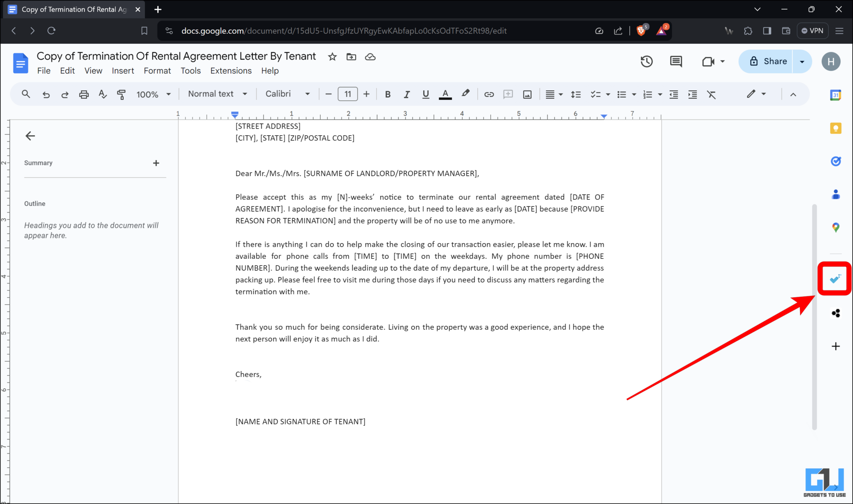Open the Format menu
Image resolution: width=853 pixels, height=504 pixels.
point(157,70)
